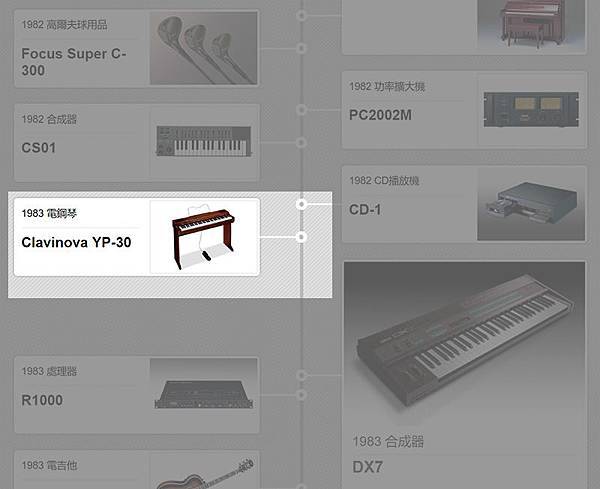600x489 pixels.
Task: Open the Clavinova YP-30 piano thumbnail
Action: [204, 237]
